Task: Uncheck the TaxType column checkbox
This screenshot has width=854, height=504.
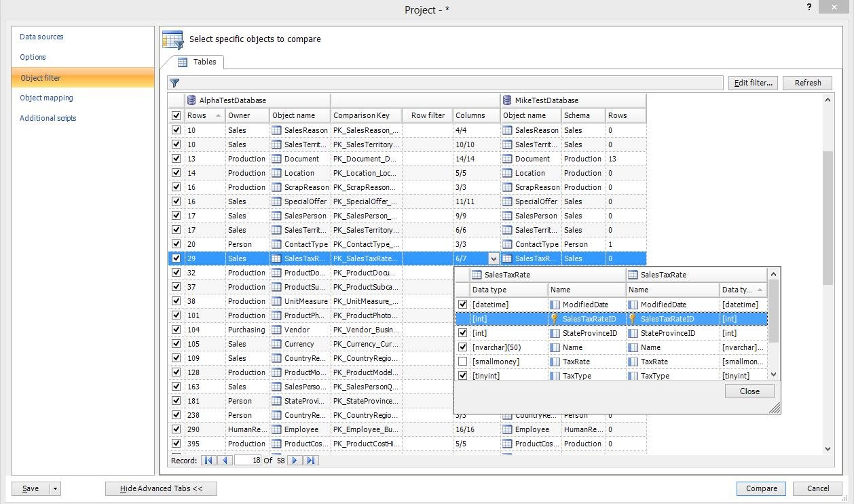Action: 463,376
